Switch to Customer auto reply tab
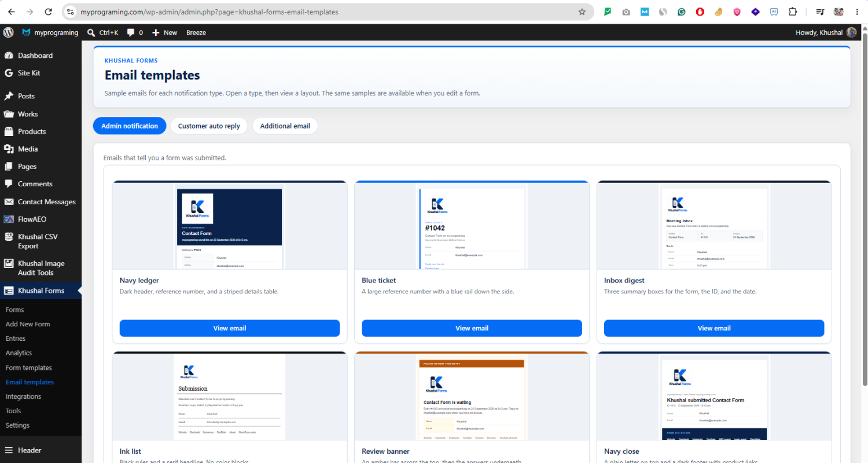The height and width of the screenshot is (463, 868). (x=209, y=126)
